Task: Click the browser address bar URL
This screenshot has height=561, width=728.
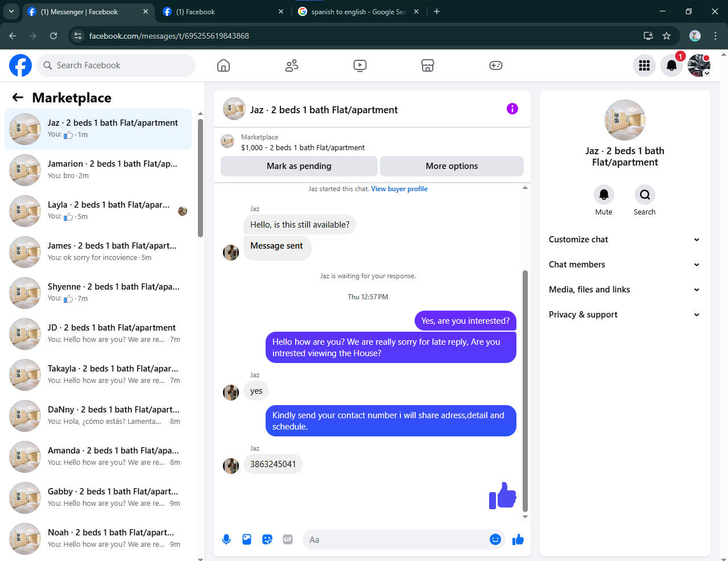Action: pos(169,36)
